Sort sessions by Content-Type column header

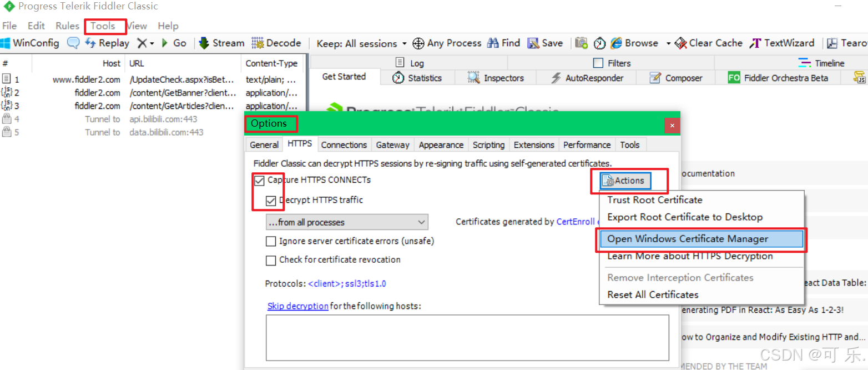(272, 63)
